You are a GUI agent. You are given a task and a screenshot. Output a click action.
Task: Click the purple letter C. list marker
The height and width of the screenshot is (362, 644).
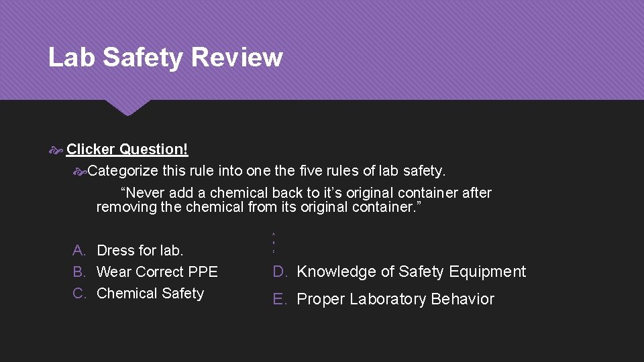pos(80,293)
